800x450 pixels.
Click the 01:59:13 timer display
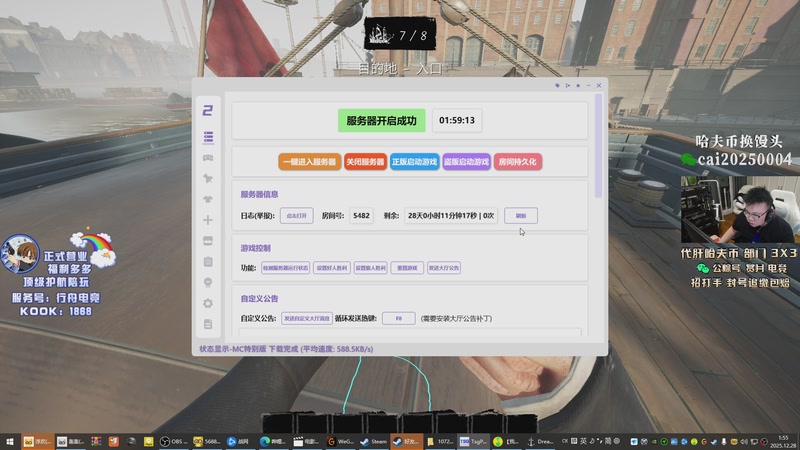click(x=457, y=120)
